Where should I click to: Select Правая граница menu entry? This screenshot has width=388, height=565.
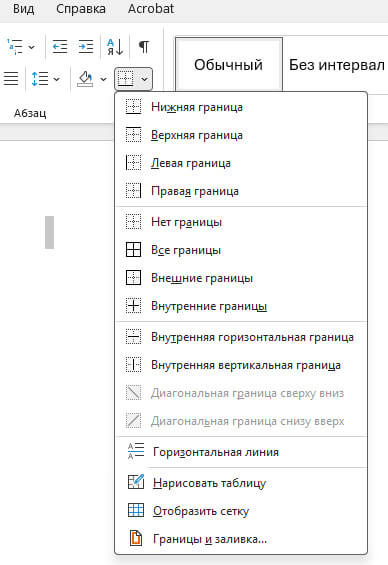pos(241,191)
